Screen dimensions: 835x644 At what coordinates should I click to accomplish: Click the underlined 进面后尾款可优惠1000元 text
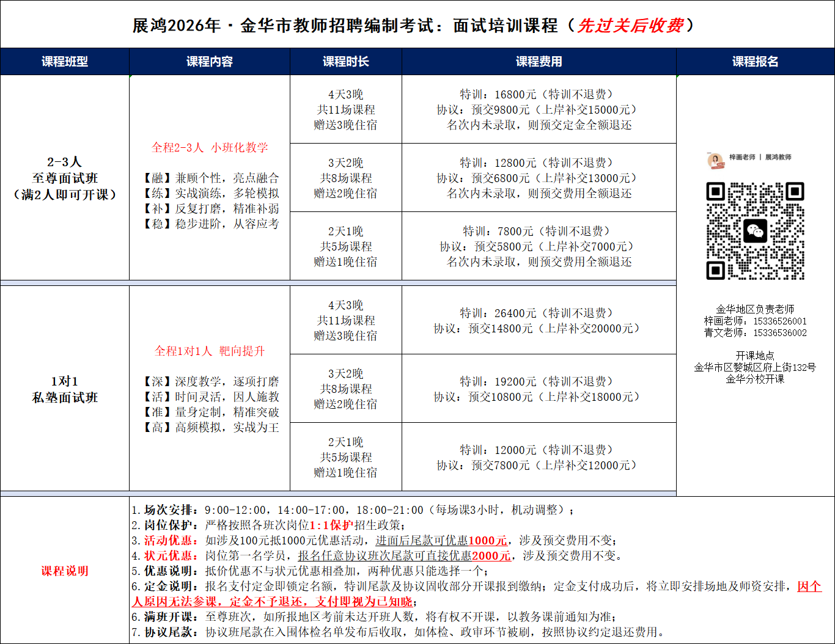pyautogui.click(x=441, y=541)
